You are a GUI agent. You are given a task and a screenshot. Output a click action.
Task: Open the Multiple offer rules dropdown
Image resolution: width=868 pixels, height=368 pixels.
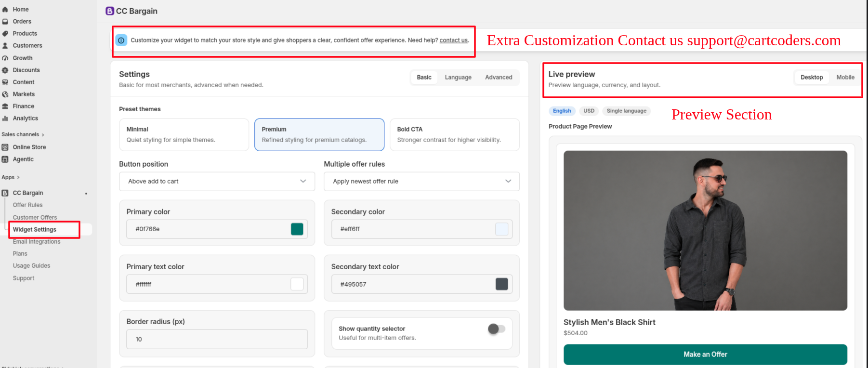tap(421, 181)
